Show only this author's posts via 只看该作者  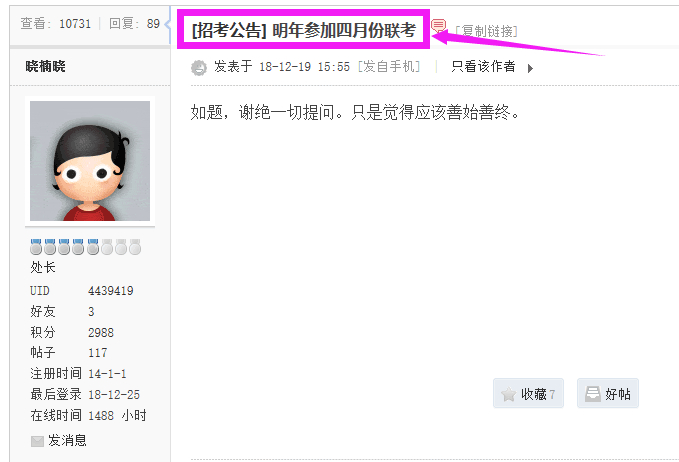(x=483, y=66)
